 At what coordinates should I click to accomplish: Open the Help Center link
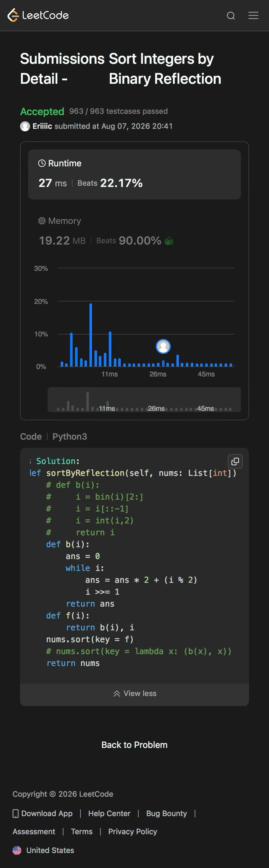point(109,813)
